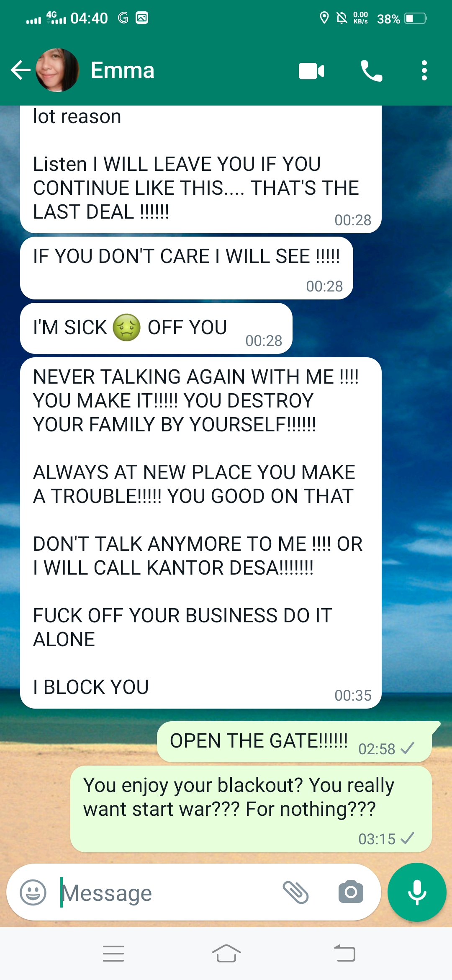452x980 pixels.
Task: Tap the back arrow to leave chat
Action: coord(21,70)
